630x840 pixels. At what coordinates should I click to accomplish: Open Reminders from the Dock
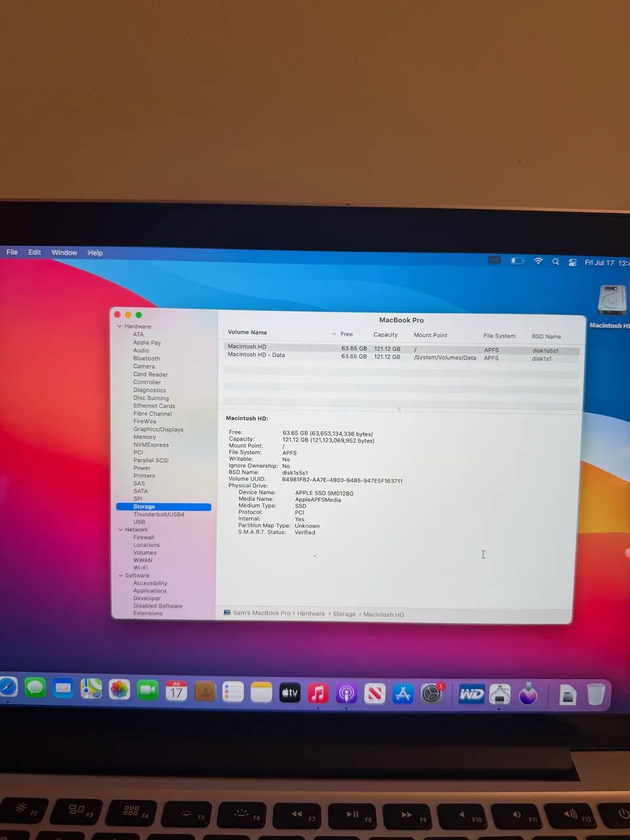tap(233, 692)
